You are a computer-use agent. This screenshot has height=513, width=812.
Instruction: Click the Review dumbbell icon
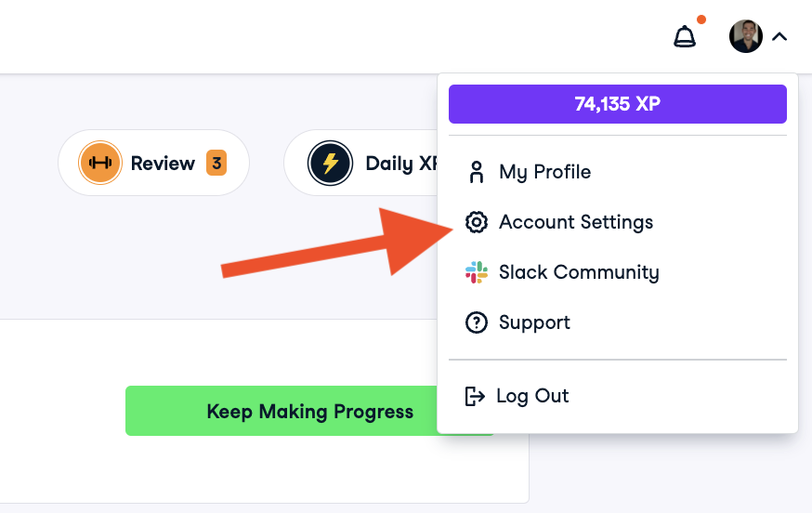point(99,163)
